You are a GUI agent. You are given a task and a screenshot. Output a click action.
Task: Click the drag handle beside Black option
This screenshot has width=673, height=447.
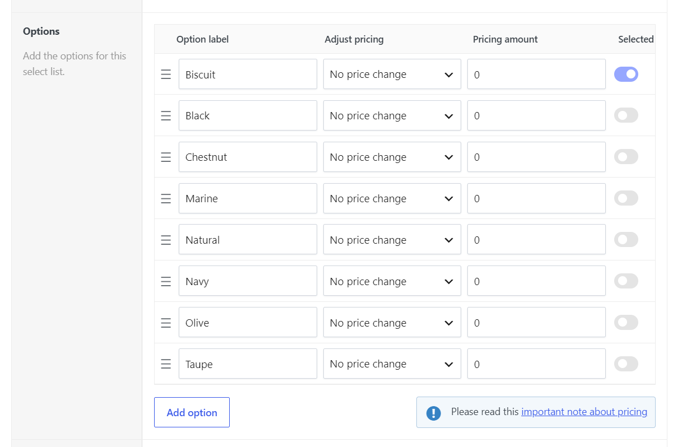pos(166,116)
